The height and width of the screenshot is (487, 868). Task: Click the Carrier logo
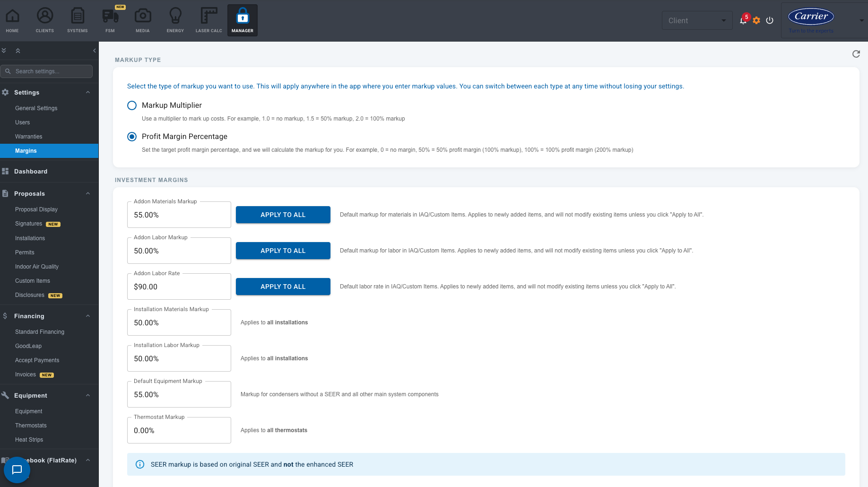tap(811, 17)
